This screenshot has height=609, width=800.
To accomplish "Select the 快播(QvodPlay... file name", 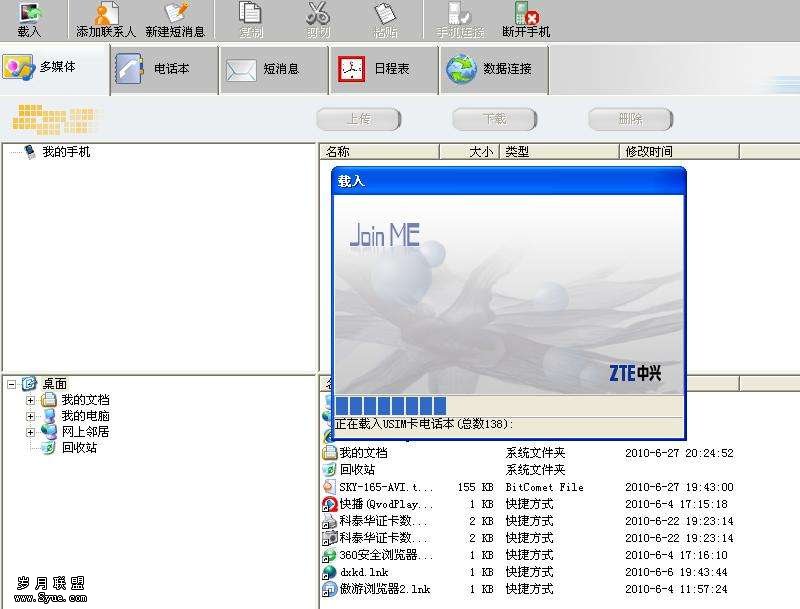I will tap(386, 504).
